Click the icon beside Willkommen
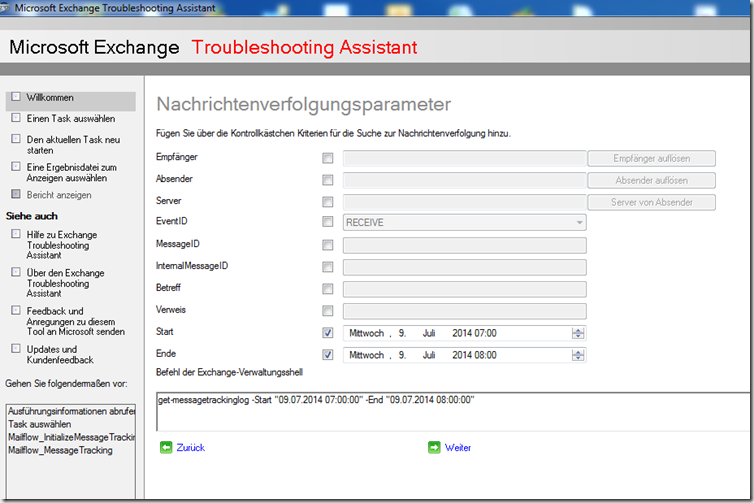Screen dimensions: 754x503 [16, 97]
